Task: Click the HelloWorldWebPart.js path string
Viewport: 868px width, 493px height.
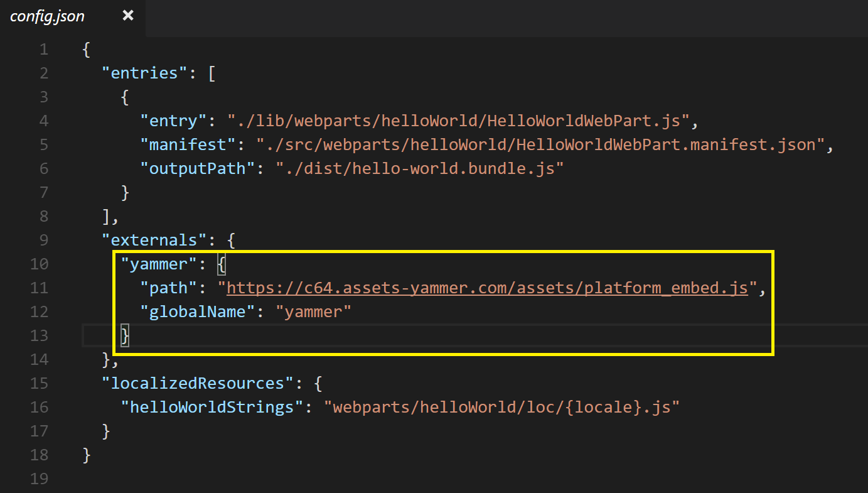Action: [458, 121]
